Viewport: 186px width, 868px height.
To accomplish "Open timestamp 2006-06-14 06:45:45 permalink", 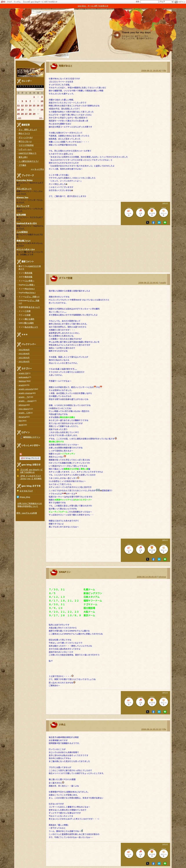I will pyautogui.click(x=146, y=577).
